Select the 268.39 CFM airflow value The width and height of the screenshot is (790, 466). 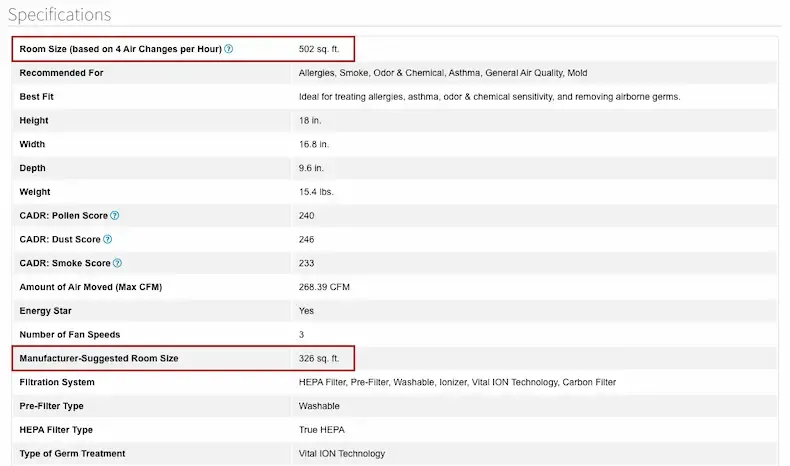(324, 287)
